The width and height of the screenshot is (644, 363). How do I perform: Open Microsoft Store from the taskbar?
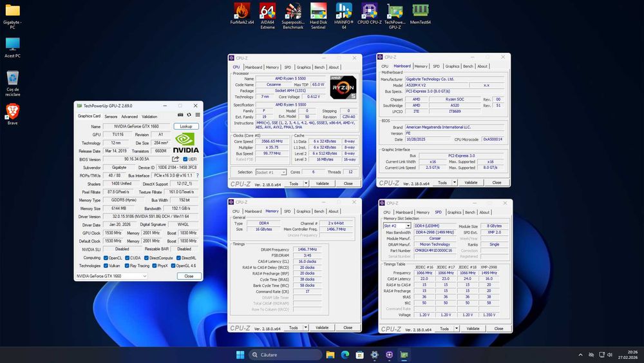coord(360,355)
